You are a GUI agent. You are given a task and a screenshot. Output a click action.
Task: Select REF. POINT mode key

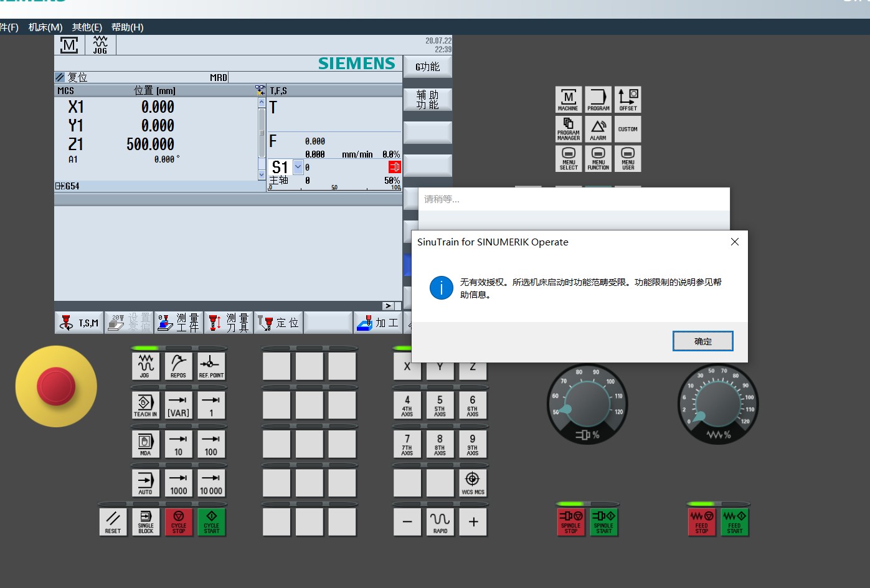point(211,366)
